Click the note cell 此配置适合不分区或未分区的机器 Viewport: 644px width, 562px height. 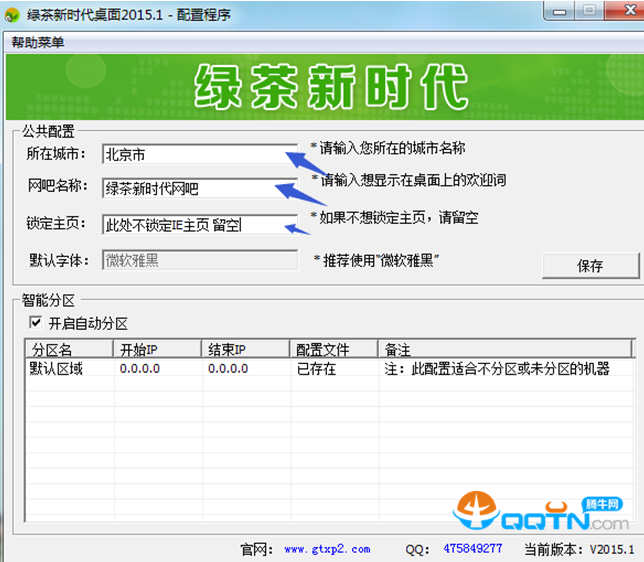click(497, 369)
